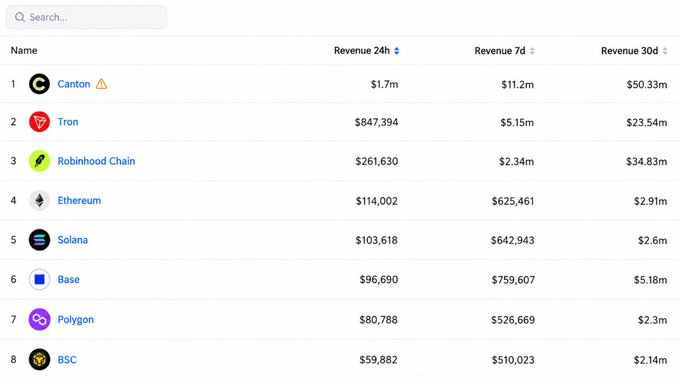Select Ethereum 7d revenue $625,461
The height and width of the screenshot is (382, 679).
coord(513,201)
